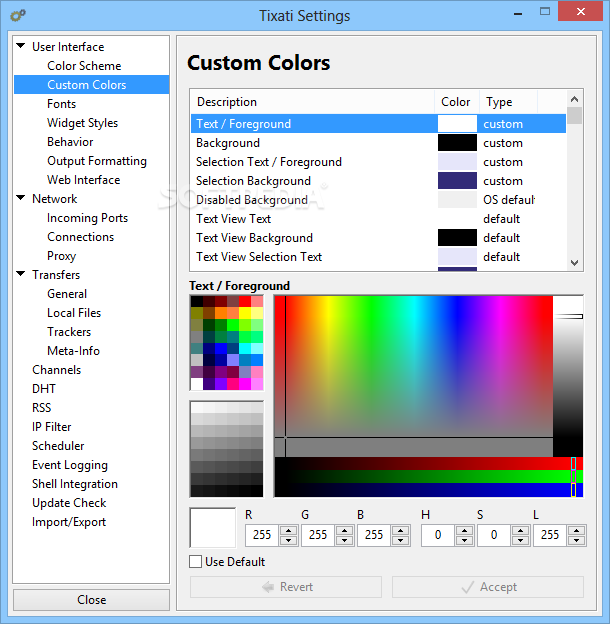Viewport: 610px width, 624px height.
Task: Increase the R value with up arrow
Action: click(x=288, y=530)
